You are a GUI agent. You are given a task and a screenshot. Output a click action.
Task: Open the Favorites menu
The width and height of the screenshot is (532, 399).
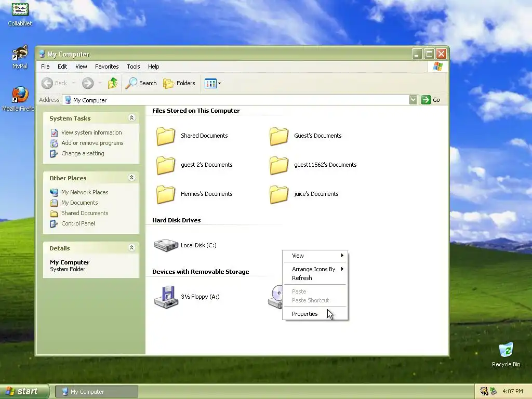[x=107, y=66]
